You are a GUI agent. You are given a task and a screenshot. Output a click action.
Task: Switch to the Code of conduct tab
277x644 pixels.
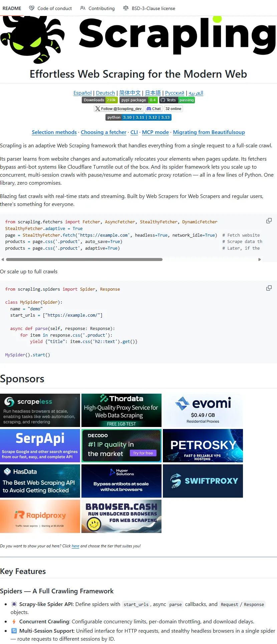pyautogui.click(x=50, y=8)
